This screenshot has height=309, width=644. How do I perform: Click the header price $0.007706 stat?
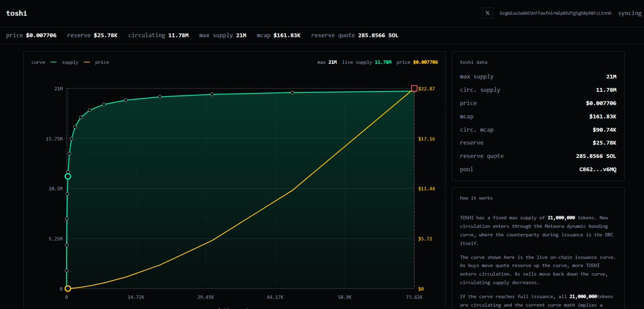pyautogui.click(x=31, y=35)
